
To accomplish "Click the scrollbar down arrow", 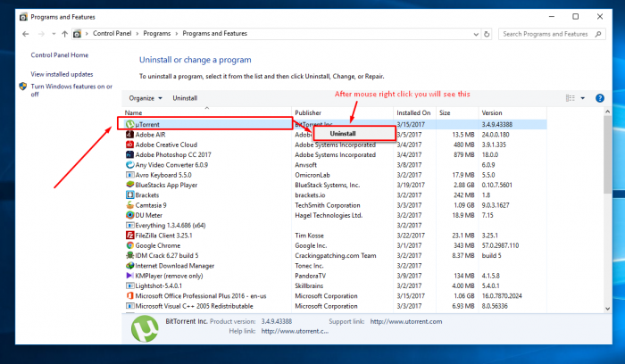I will (x=607, y=309).
